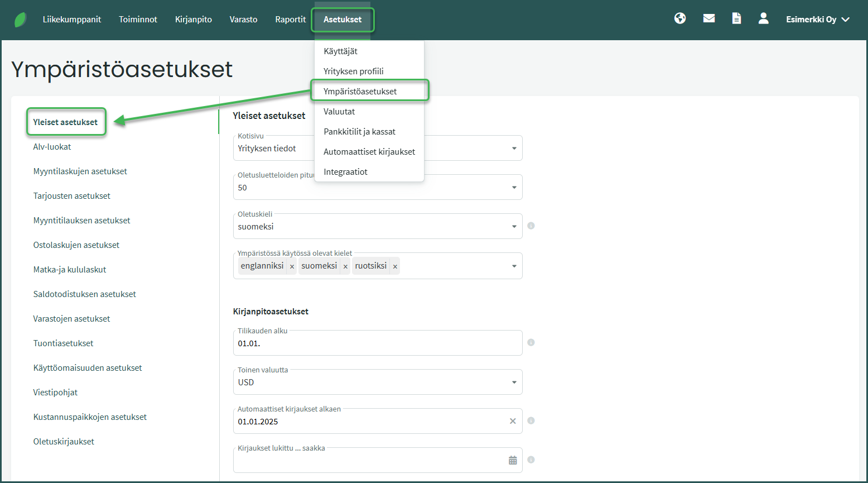Go to Alv-luokat settings section
Viewport: 868px width, 483px height.
pyautogui.click(x=52, y=147)
